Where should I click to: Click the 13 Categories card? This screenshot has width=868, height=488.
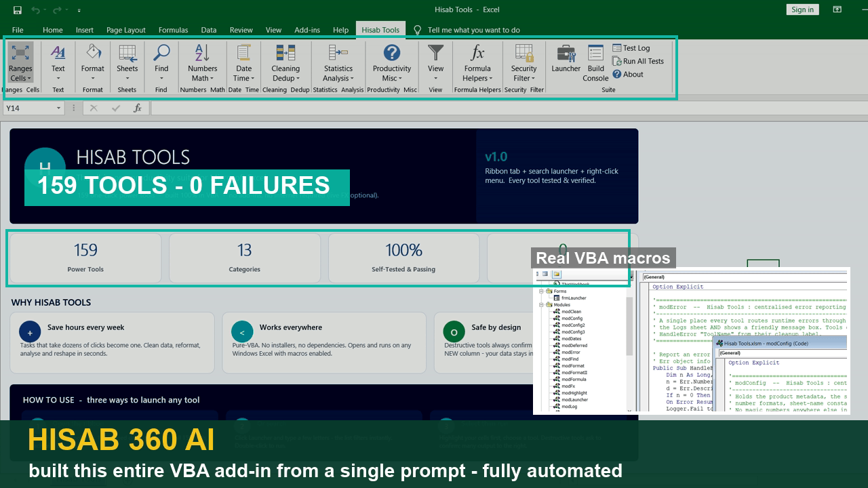(244, 258)
